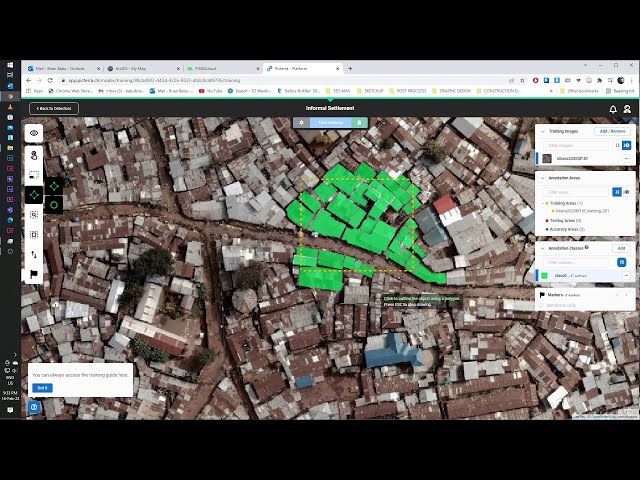Click the Filter images input field
This screenshot has height=480, width=640.
pyautogui.click(x=576, y=145)
